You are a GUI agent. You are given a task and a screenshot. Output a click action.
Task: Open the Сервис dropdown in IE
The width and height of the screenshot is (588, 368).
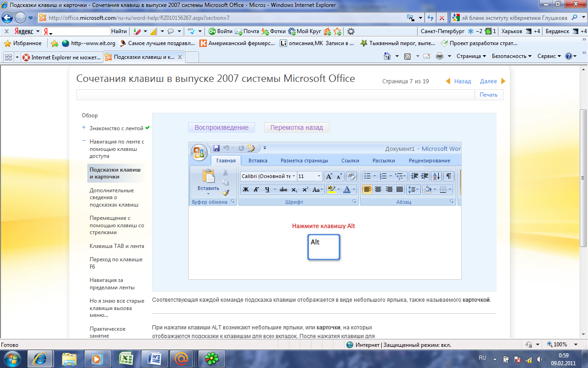pyautogui.click(x=549, y=57)
